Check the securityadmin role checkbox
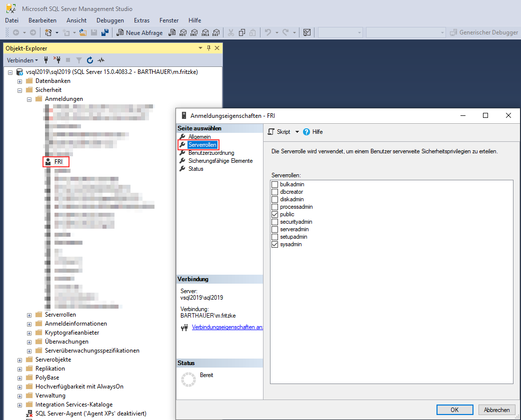This screenshot has width=521, height=420. (274, 222)
